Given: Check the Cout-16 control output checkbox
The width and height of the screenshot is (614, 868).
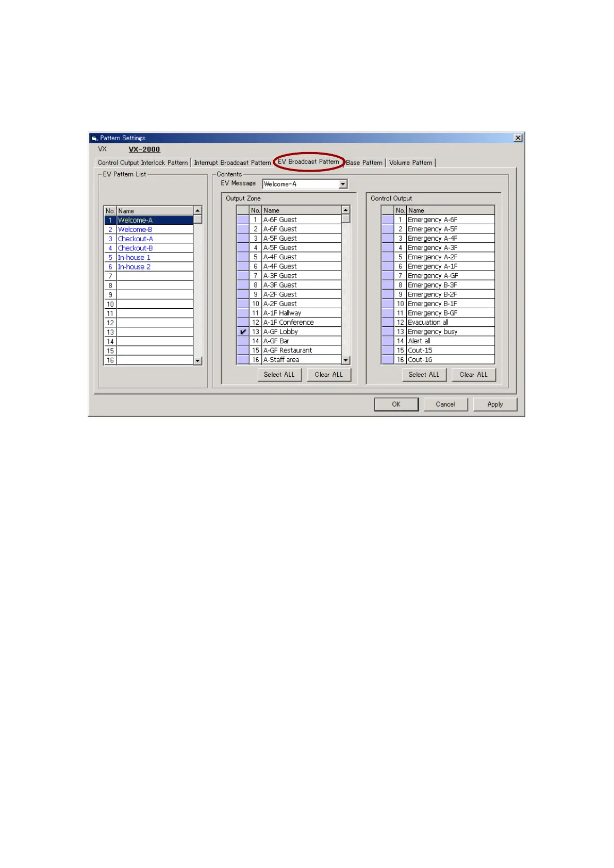Looking at the screenshot, I should tap(388, 359).
